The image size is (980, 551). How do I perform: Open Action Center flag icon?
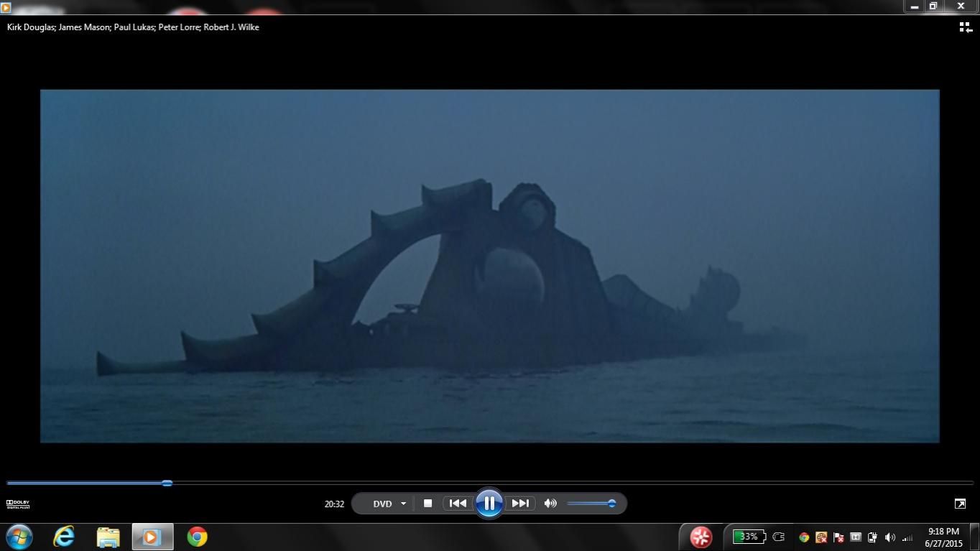pos(838,537)
